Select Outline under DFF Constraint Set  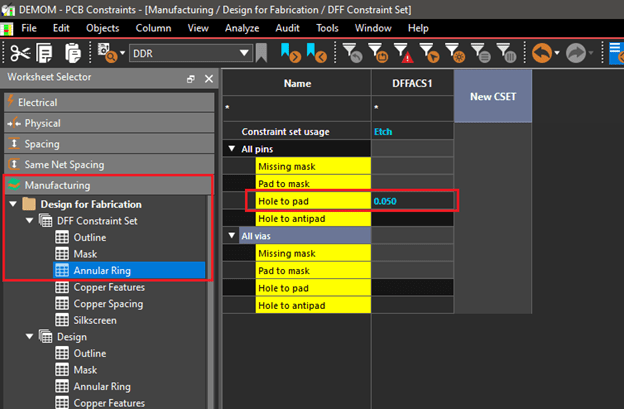(90, 237)
